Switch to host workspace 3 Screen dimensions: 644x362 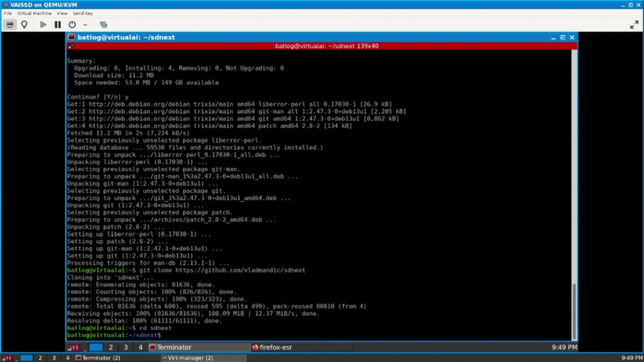pos(54,358)
